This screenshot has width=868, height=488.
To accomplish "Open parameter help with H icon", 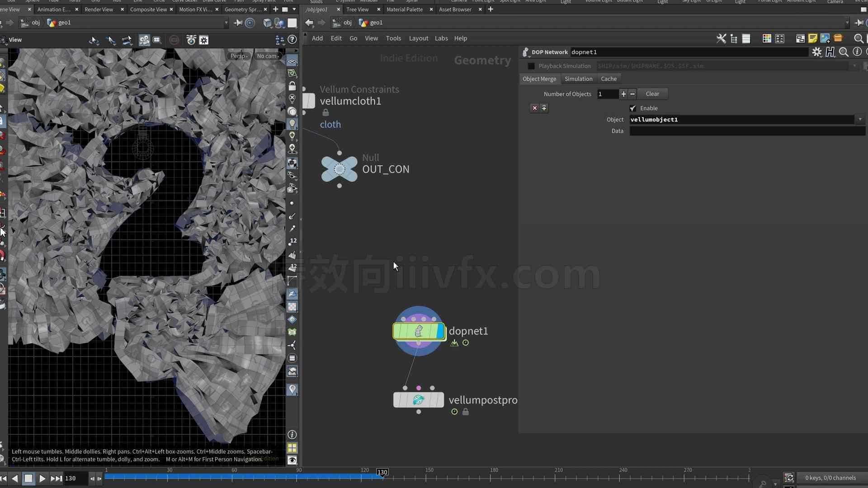I will [x=830, y=52].
